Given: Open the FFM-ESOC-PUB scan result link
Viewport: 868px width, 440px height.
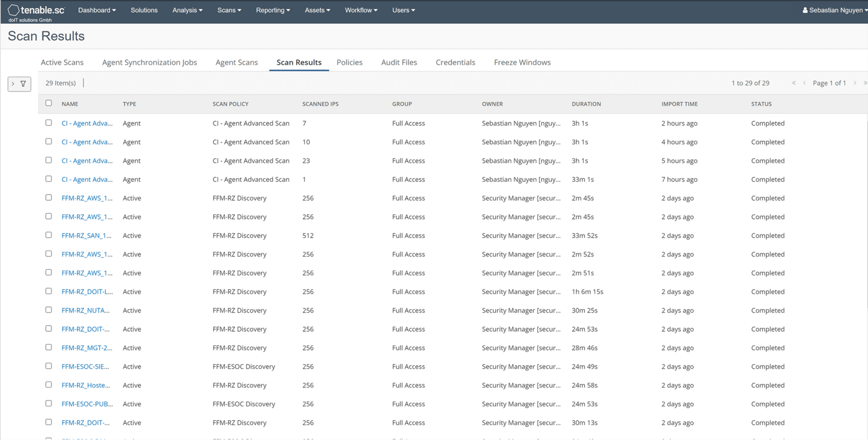Looking at the screenshot, I should 87,404.
